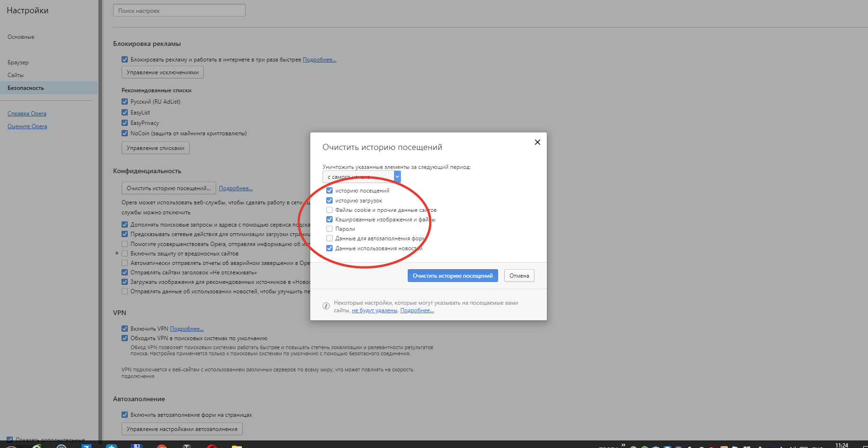Open 'Подробнее...' link in dialog footer
The height and width of the screenshot is (448, 868).
point(417,310)
